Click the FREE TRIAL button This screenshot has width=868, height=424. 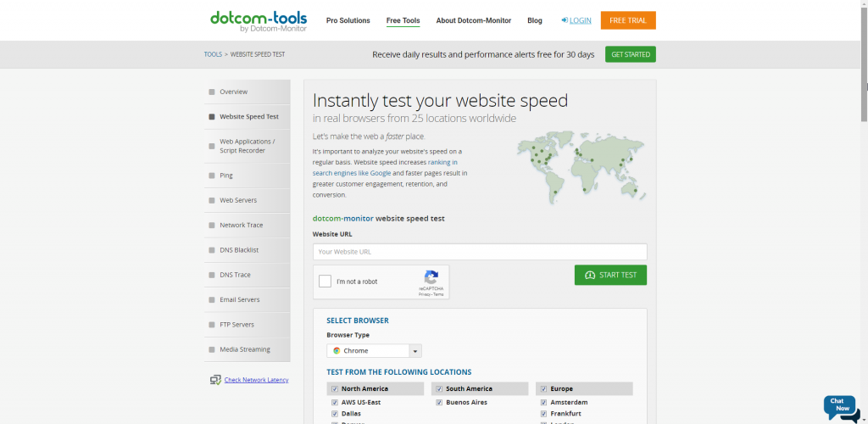point(628,20)
